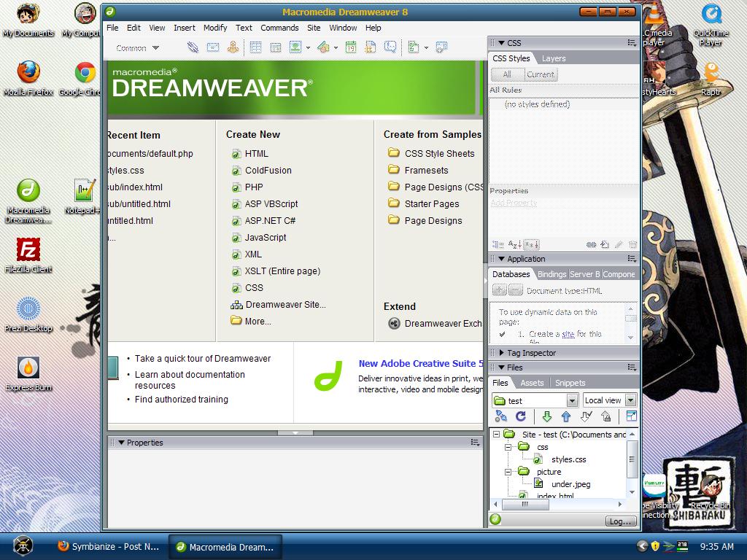Viewport: 747px width, 560px height.
Task: Click the Insert Table icon
Action: (256, 47)
